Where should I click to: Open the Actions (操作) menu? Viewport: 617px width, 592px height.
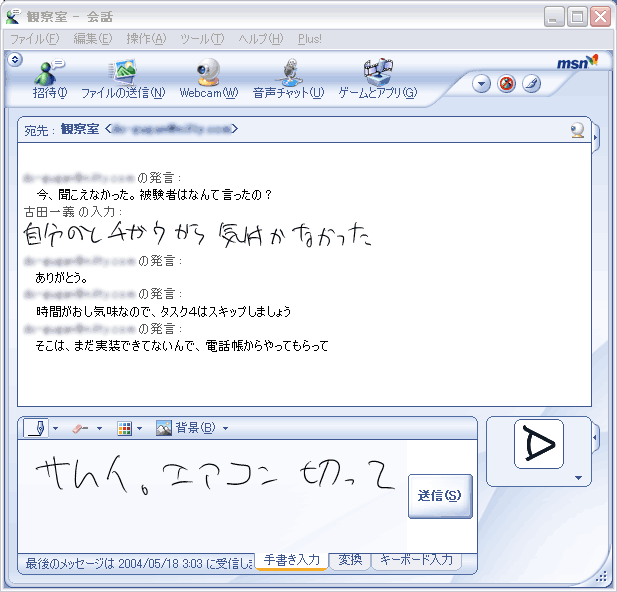[146, 39]
